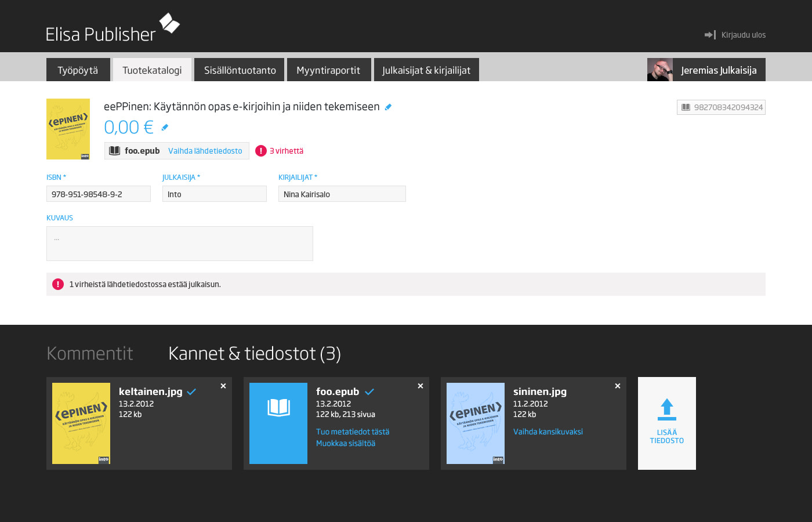The width and height of the screenshot is (812, 522).
Task: Click Vaihda kansikuvaksi on sininen.jpg
Action: tap(548, 432)
